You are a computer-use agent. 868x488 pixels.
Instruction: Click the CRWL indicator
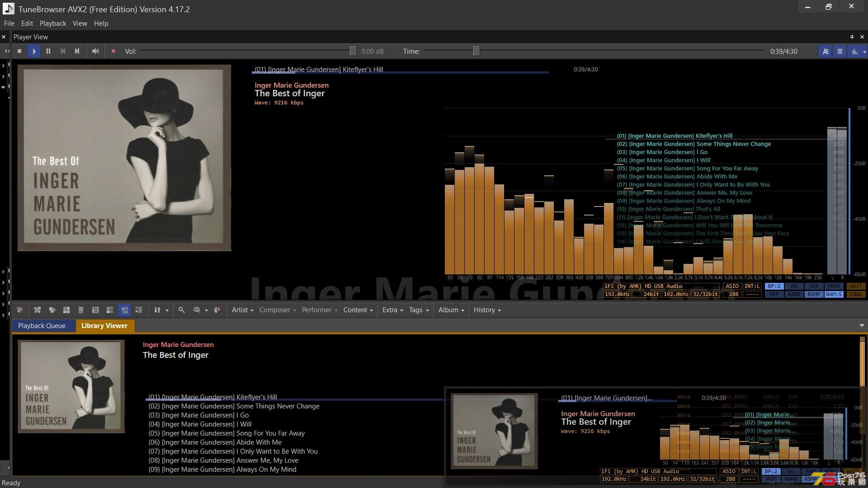pyautogui.click(x=856, y=294)
